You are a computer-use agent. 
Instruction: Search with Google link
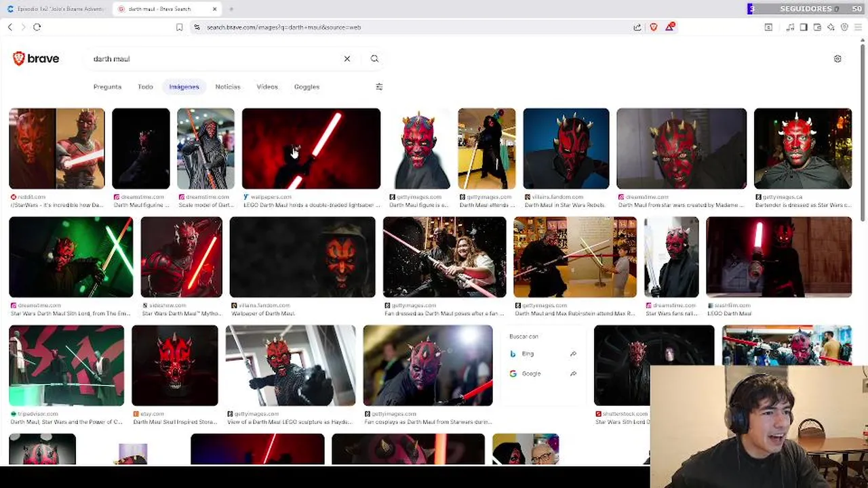pos(542,373)
